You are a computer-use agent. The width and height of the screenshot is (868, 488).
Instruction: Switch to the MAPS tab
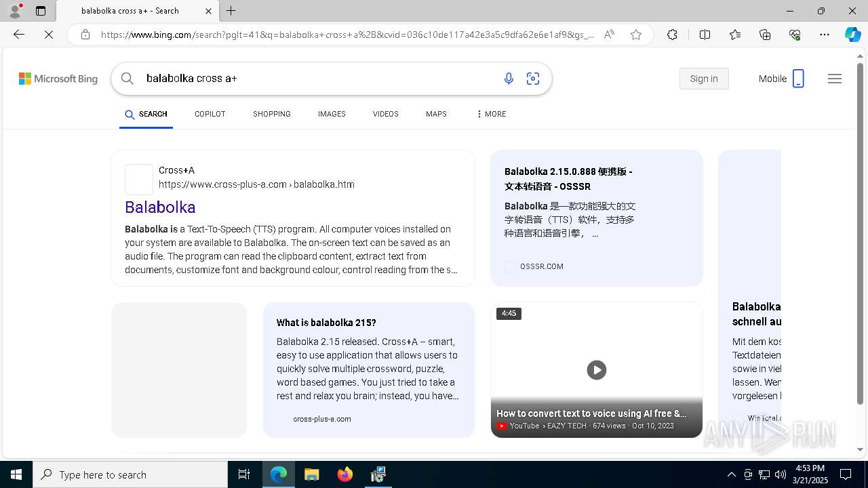click(x=436, y=114)
